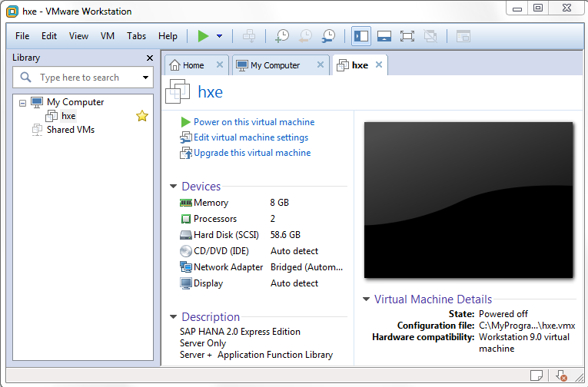The height and width of the screenshot is (387, 588).
Task: Click the large hxe VM header icon
Action: tap(178, 91)
